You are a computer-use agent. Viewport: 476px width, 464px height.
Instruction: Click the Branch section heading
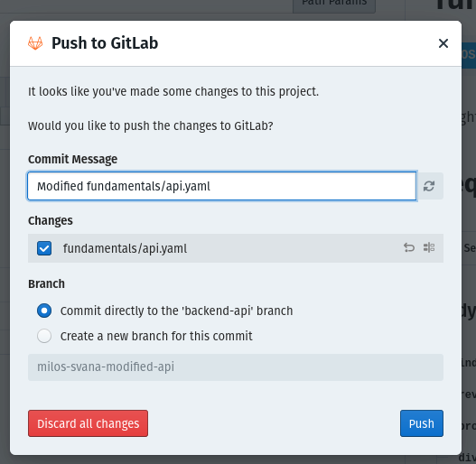click(46, 284)
